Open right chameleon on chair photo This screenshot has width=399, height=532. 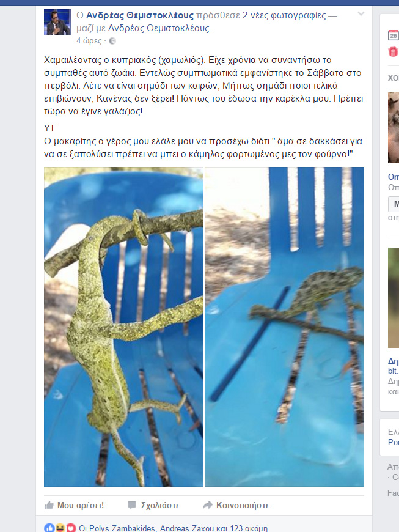pos(284,327)
